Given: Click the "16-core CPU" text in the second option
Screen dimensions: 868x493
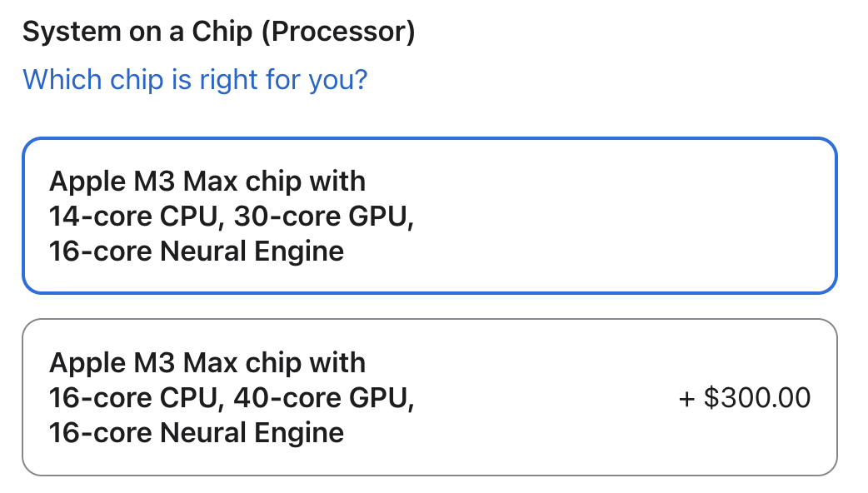Looking at the screenshot, I should (x=136, y=397).
